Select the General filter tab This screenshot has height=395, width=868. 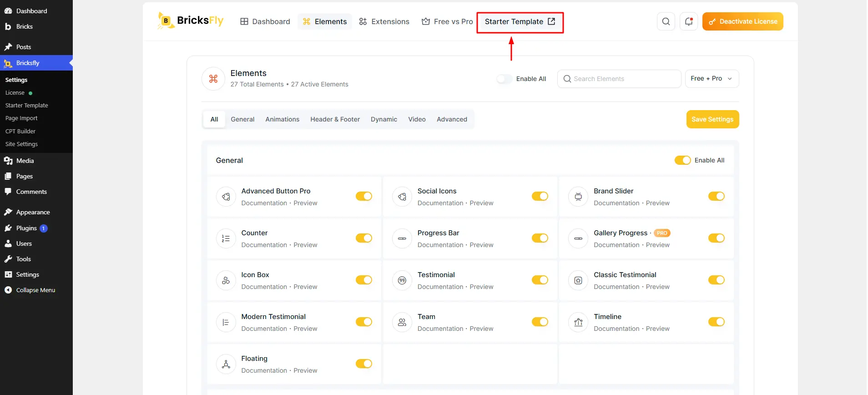(x=242, y=119)
